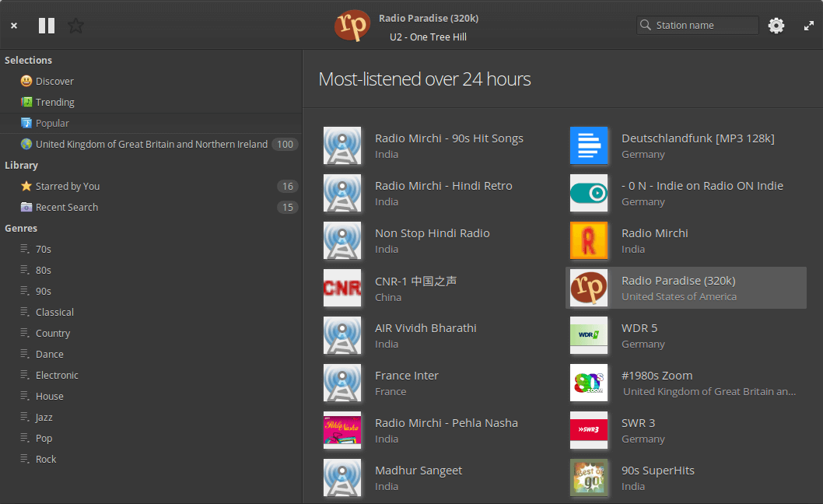This screenshot has width=823, height=504.
Task: Click the search magnifier icon
Action: tap(646, 25)
